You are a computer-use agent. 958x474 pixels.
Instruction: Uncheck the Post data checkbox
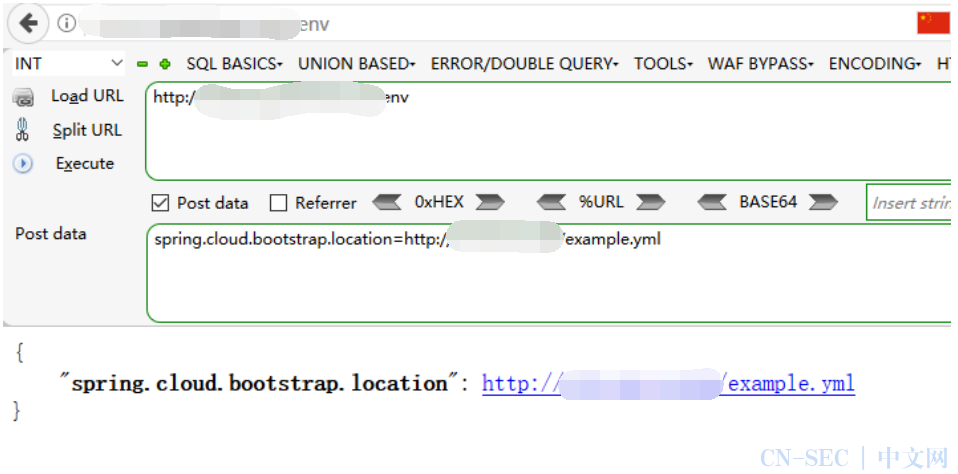click(160, 203)
